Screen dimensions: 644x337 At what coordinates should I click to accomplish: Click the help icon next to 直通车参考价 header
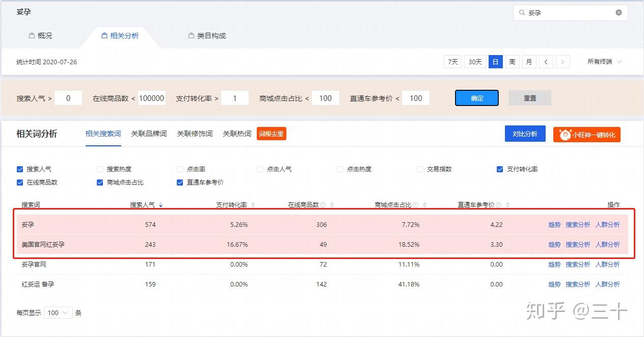[498, 204]
